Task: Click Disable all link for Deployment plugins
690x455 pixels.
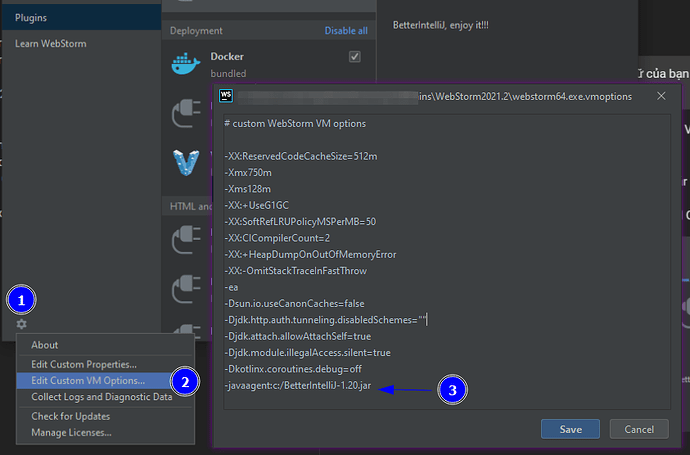Action: click(346, 31)
